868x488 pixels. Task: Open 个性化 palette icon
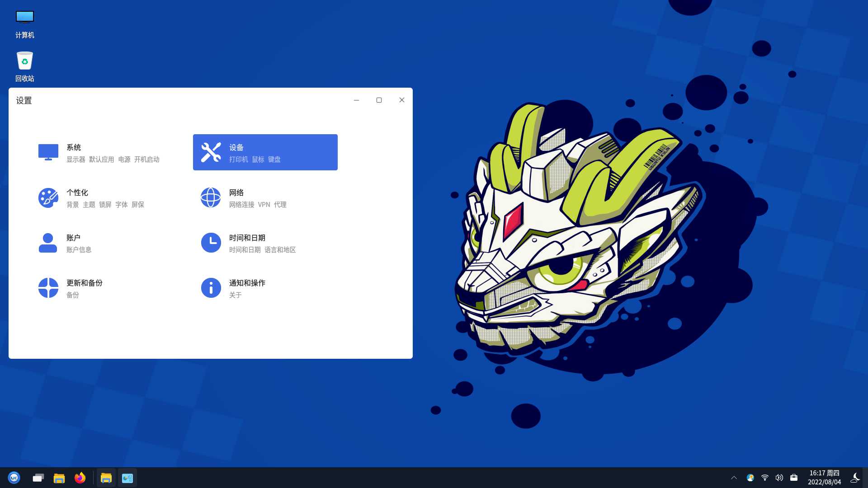48,197
